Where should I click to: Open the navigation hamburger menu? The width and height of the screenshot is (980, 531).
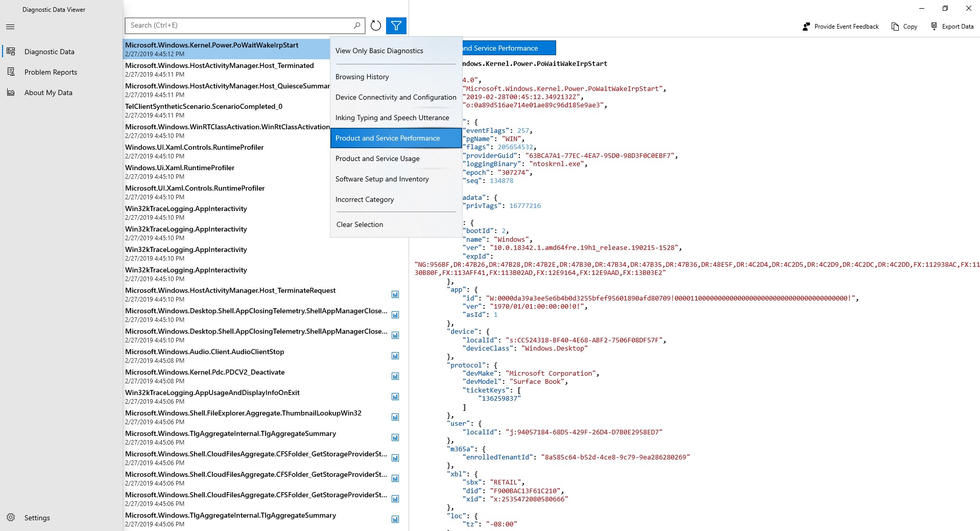pos(10,27)
